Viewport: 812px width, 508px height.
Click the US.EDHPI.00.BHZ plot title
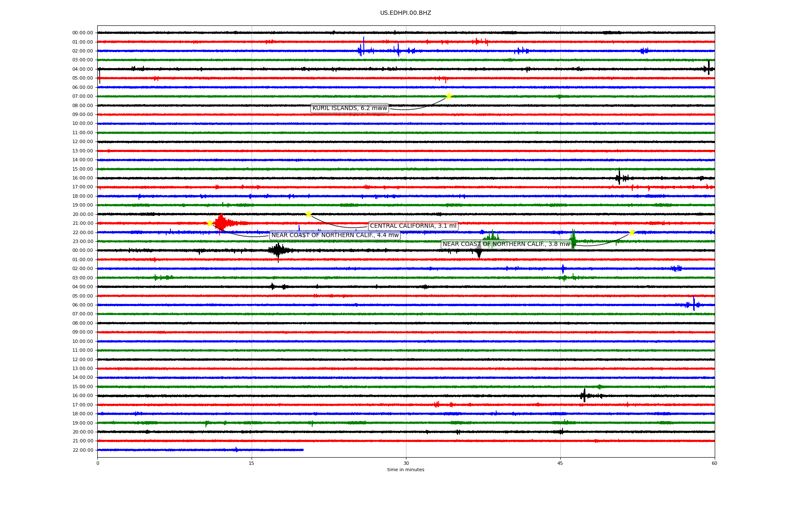405,13
